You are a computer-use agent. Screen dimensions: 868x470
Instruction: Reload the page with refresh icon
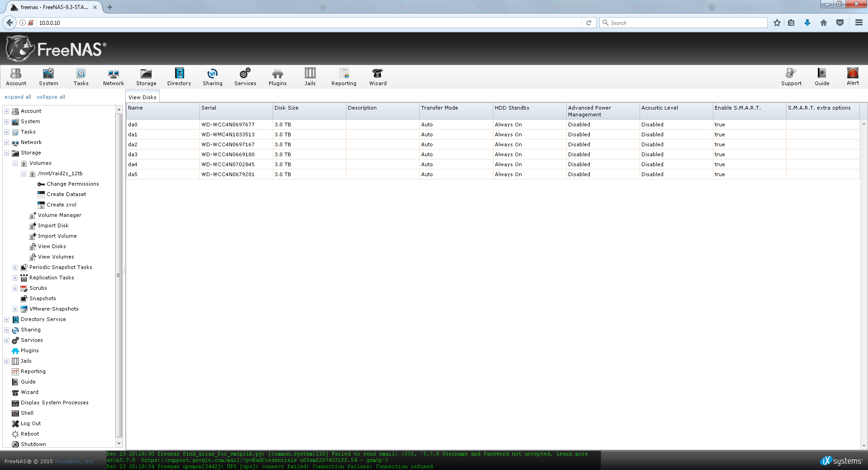[x=588, y=23]
